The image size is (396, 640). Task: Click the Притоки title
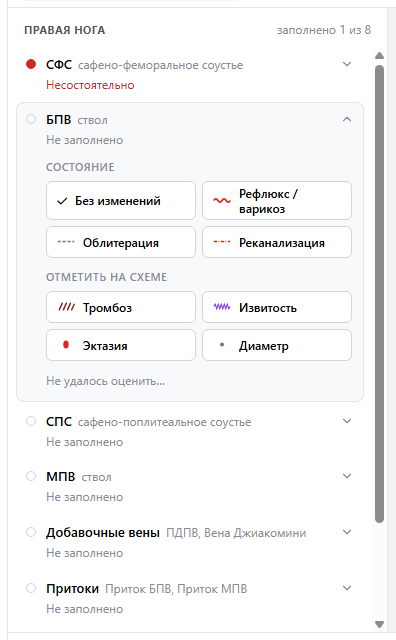point(147,589)
